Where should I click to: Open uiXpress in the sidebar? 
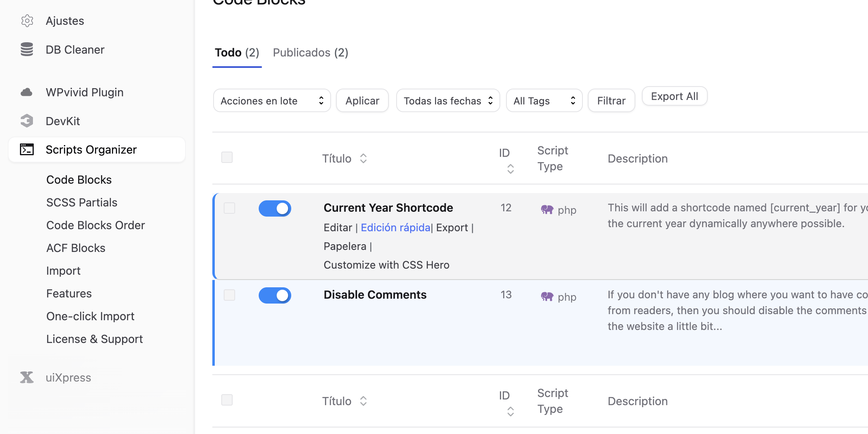(x=68, y=378)
